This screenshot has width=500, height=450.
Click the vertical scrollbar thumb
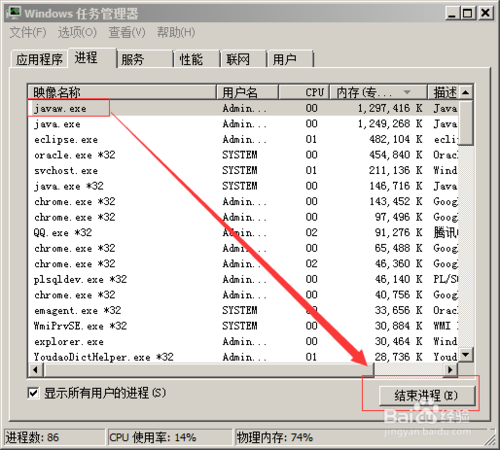tap(466, 122)
